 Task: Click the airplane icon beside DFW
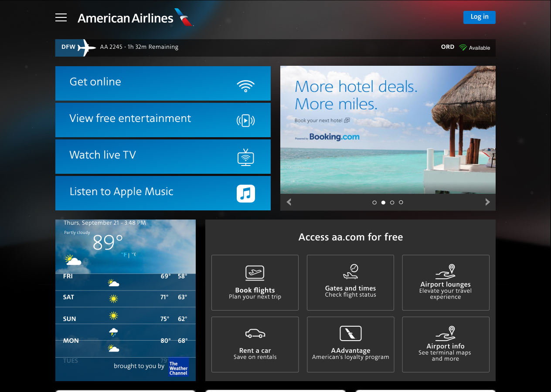(86, 47)
